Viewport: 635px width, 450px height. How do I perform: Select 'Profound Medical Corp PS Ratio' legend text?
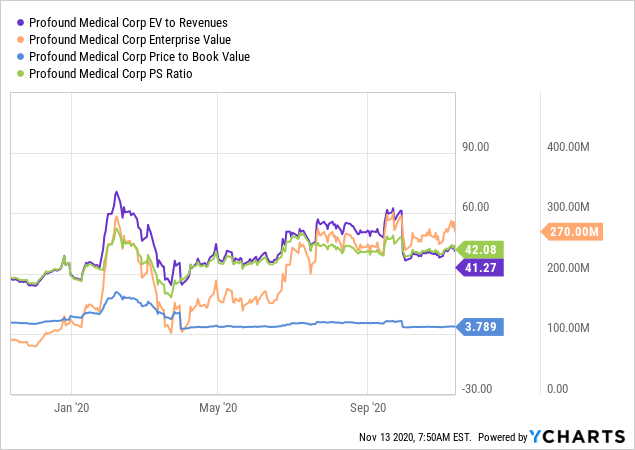click(111, 74)
